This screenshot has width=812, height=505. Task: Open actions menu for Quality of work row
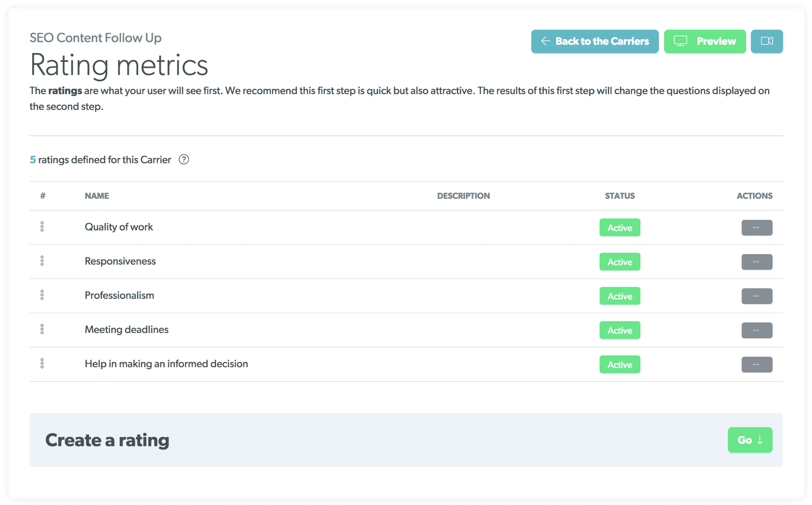[x=756, y=227]
